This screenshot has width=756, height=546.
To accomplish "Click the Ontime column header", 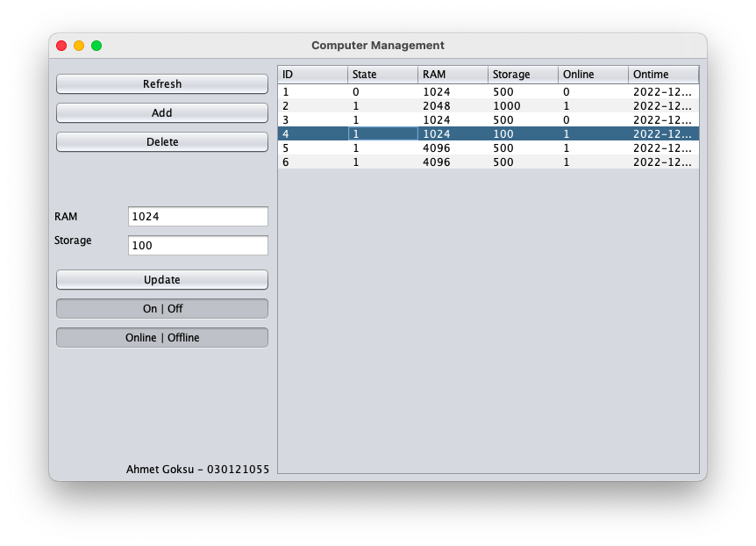I will (x=662, y=74).
